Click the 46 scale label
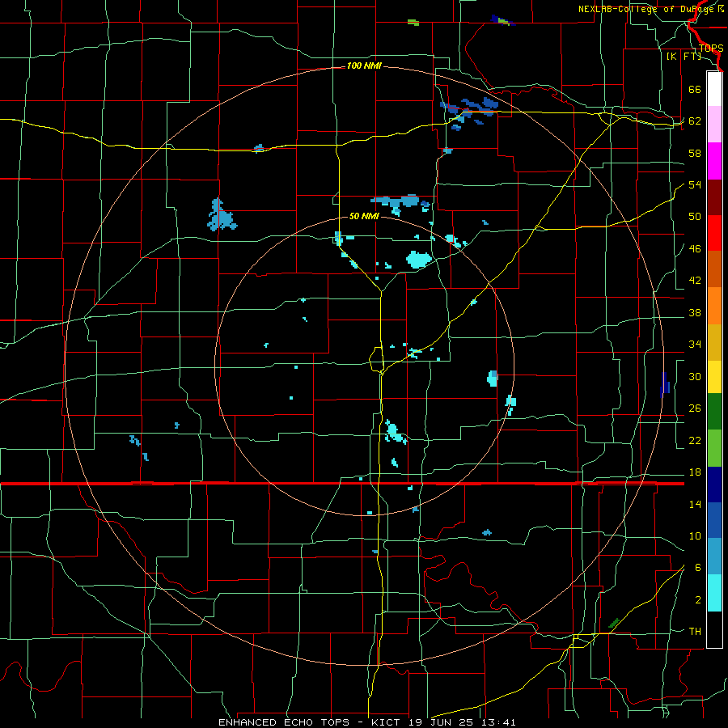This screenshot has height=728, width=728. (695, 249)
